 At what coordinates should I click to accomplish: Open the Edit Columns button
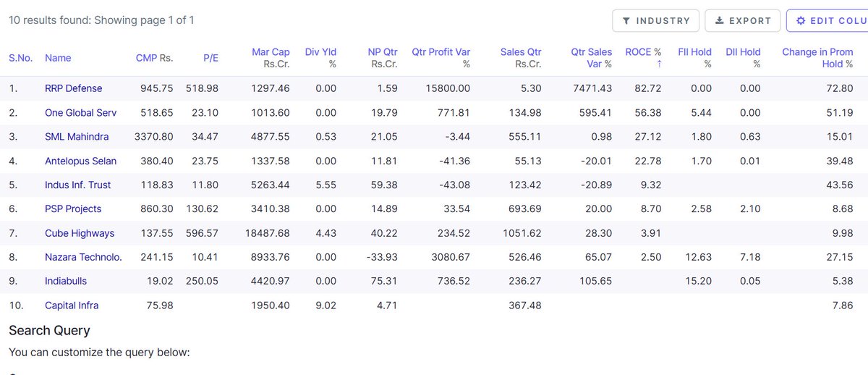(x=827, y=20)
